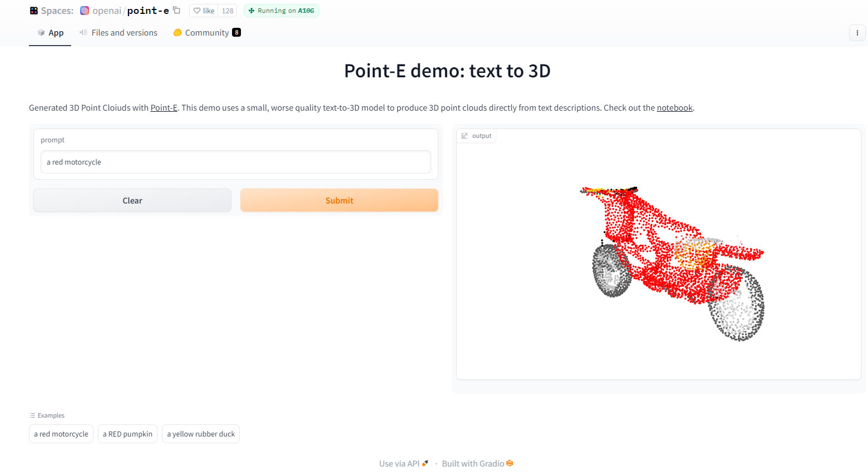Switch to the App tab
The height and width of the screenshot is (476, 868).
click(55, 32)
